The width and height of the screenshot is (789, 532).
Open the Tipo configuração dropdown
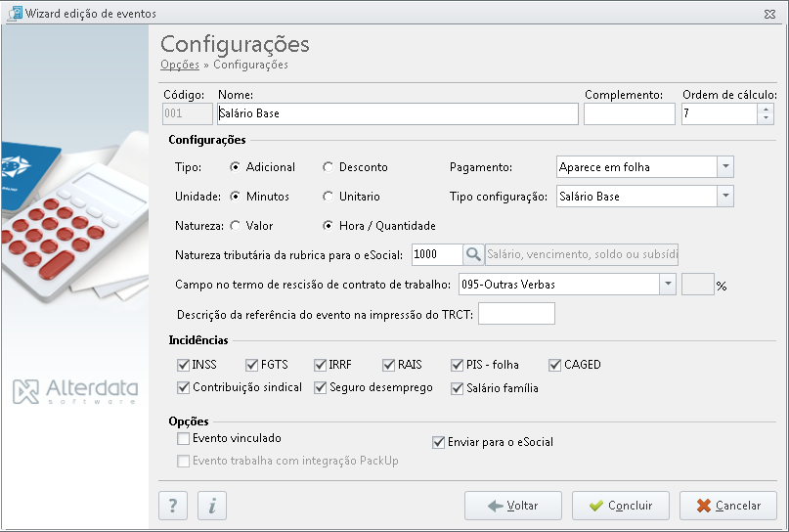[725, 197]
